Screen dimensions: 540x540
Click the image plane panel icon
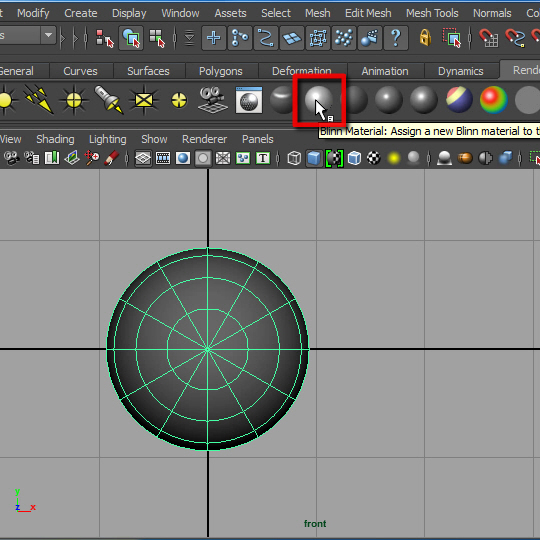coord(72,158)
